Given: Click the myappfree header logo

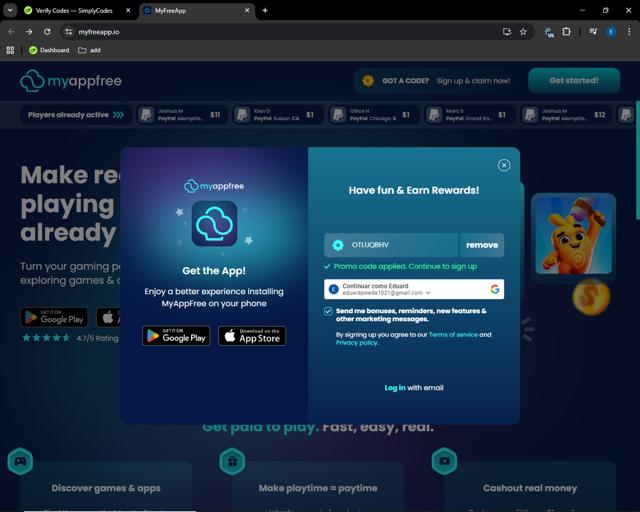Looking at the screenshot, I should pyautogui.click(x=71, y=81).
